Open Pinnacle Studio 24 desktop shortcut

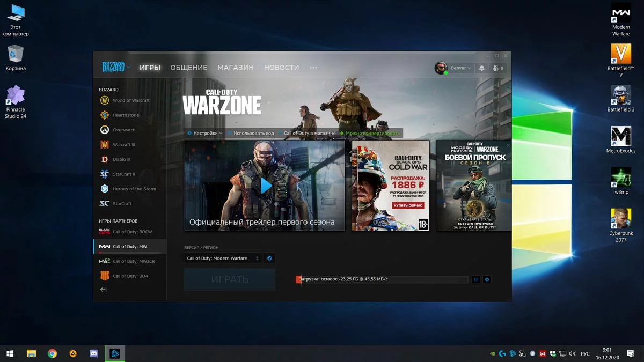[x=16, y=102]
